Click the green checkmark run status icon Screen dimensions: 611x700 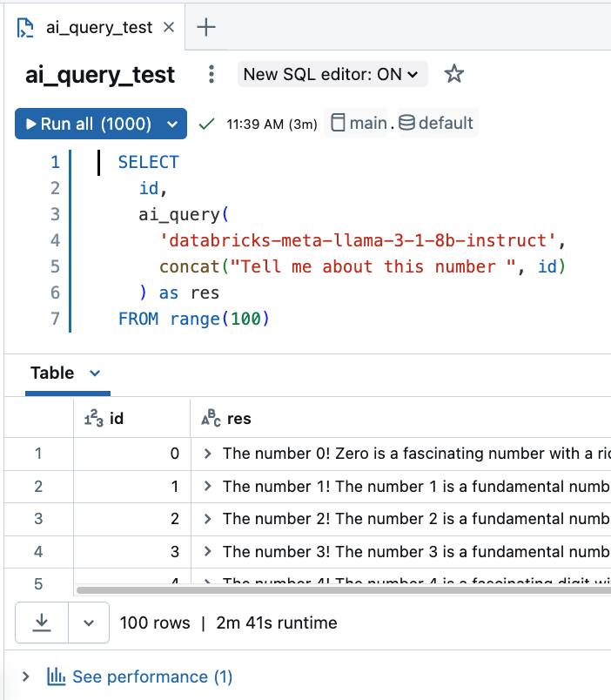[x=206, y=124]
